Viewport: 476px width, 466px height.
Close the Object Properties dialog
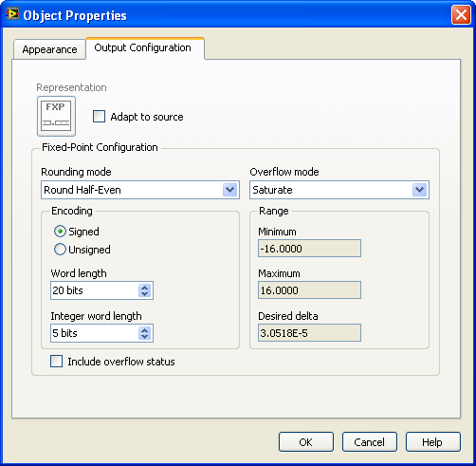tap(461, 14)
